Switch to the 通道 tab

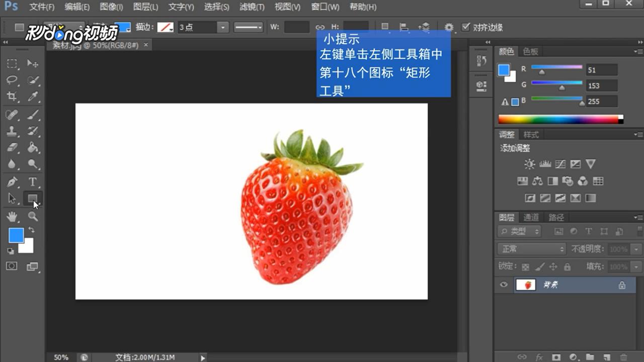pyautogui.click(x=531, y=217)
